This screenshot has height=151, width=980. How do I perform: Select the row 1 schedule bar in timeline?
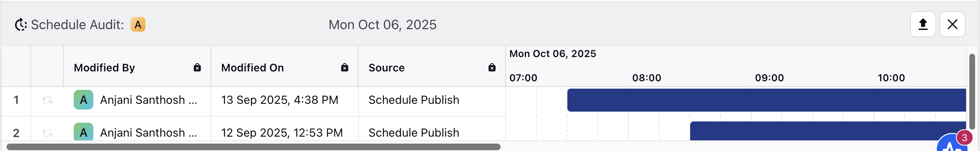pos(766,100)
